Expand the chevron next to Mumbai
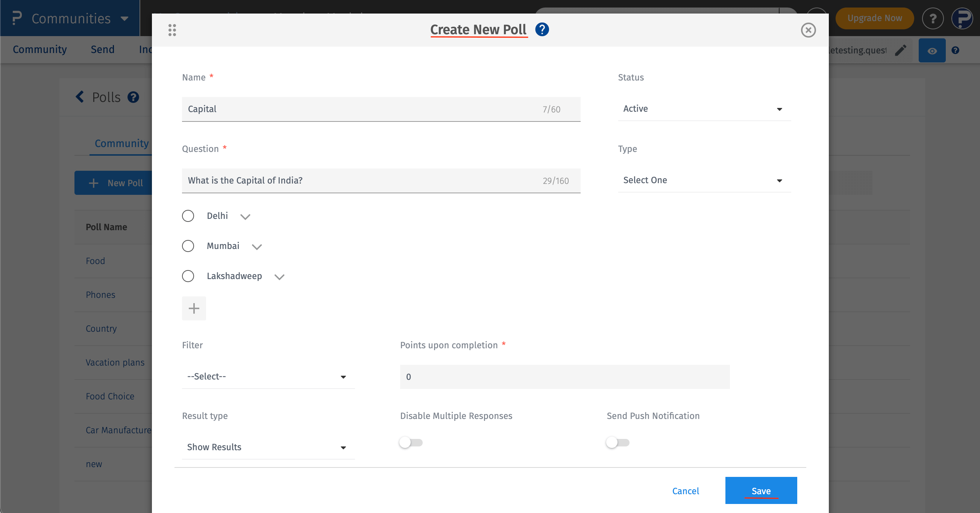The height and width of the screenshot is (513, 980). (257, 246)
